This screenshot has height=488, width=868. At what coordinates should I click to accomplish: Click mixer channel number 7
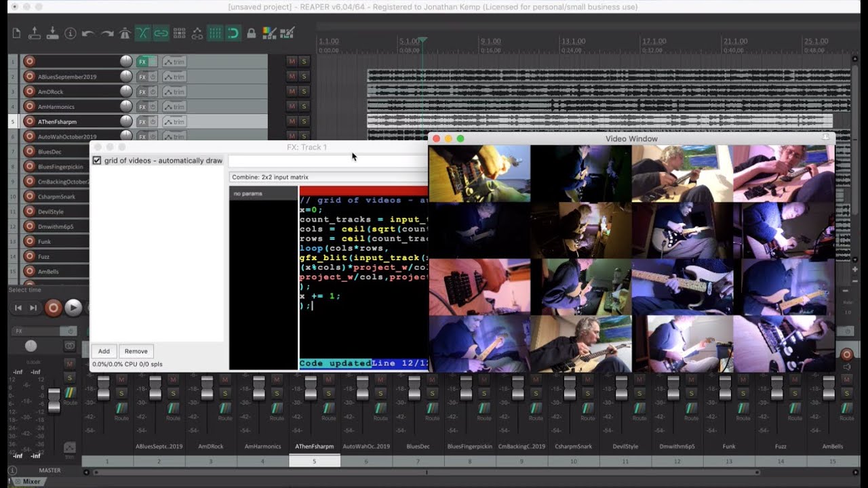coord(418,461)
